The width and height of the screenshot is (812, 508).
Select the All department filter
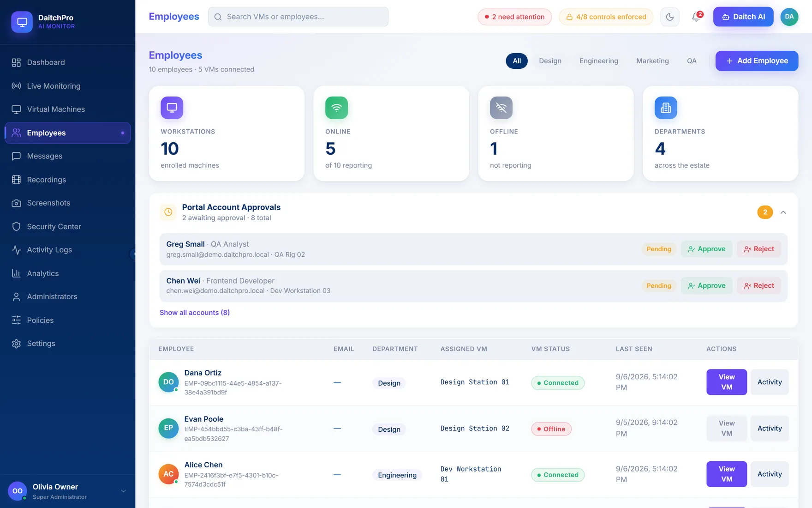tap(517, 61)
